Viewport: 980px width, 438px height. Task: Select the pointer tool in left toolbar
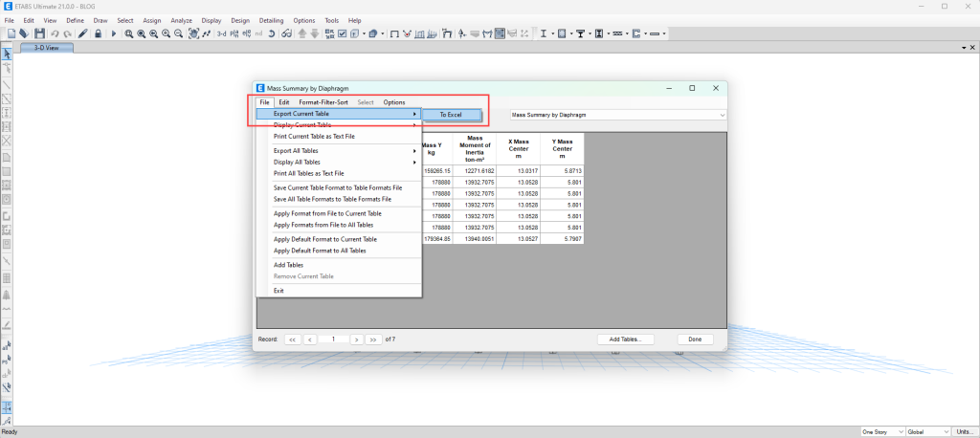[8, 54]
